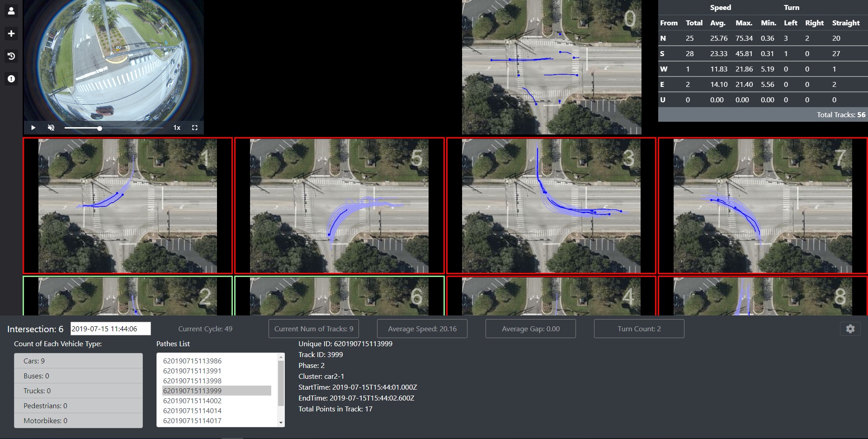Change the 1x playback speed

(177, 128)
